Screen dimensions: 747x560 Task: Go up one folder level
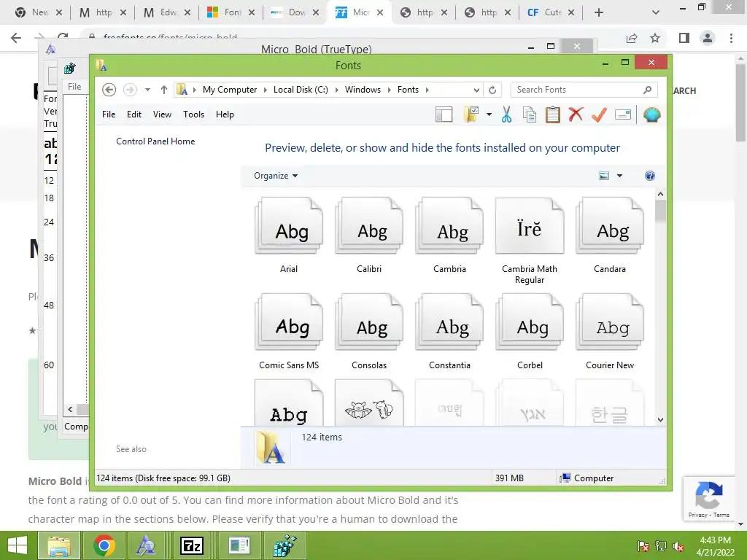point(164,90)
